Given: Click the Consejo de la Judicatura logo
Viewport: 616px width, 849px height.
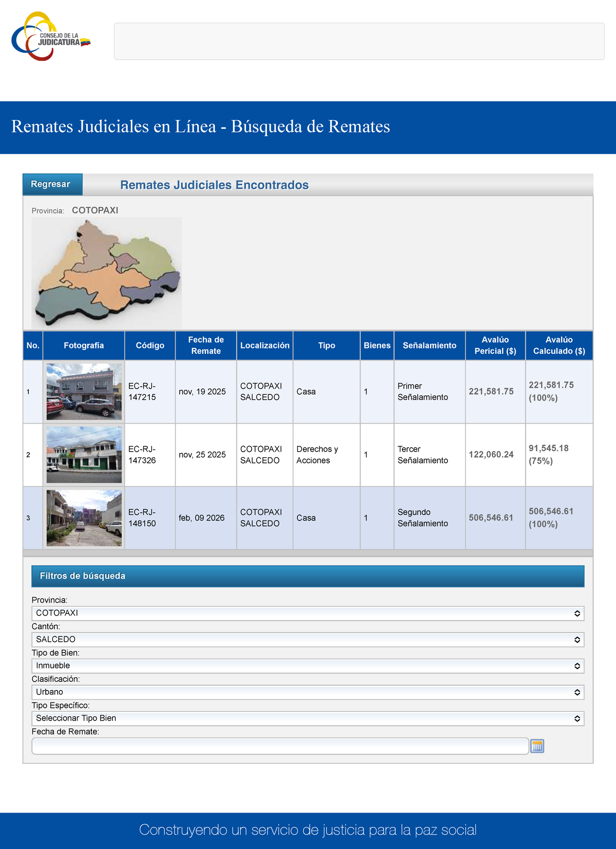Looking at the screenshot, I should coord(51,36).
